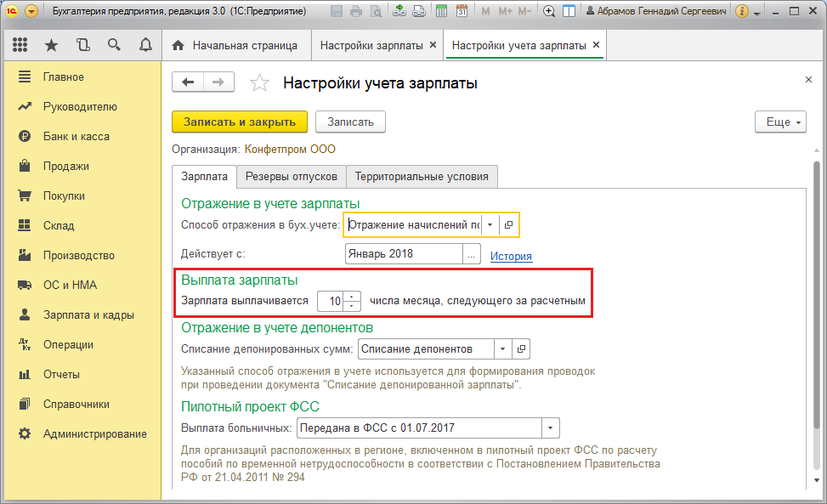Open Print preview icon in title toolbar
Image resolution: width=827 pixels, height=504 pixels.
376,10
